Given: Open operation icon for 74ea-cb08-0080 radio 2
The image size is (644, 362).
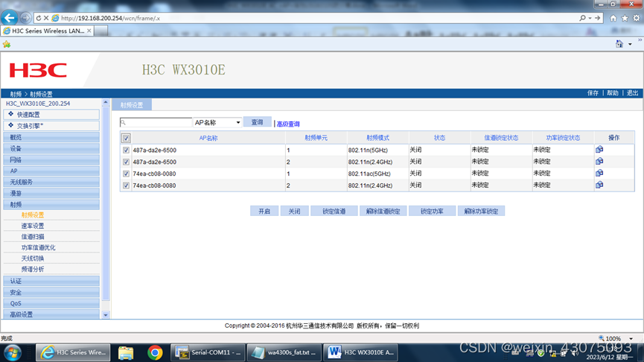Looking at the screenshot, I should (599, 185).
